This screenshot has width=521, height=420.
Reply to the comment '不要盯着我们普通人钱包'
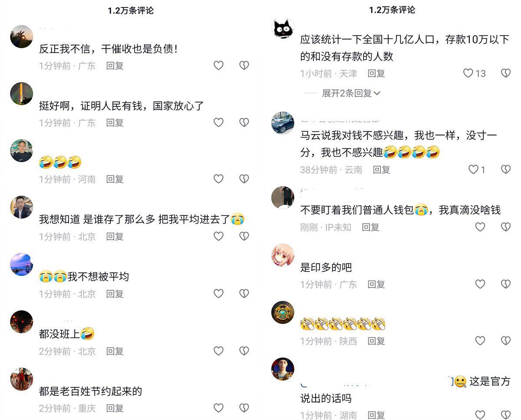coord(371,227)
